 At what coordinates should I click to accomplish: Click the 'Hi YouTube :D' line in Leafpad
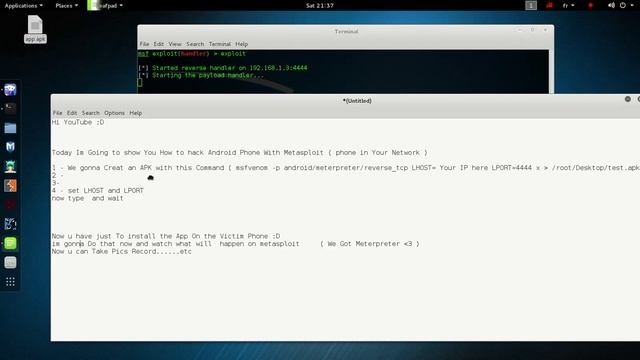(78, 122)
